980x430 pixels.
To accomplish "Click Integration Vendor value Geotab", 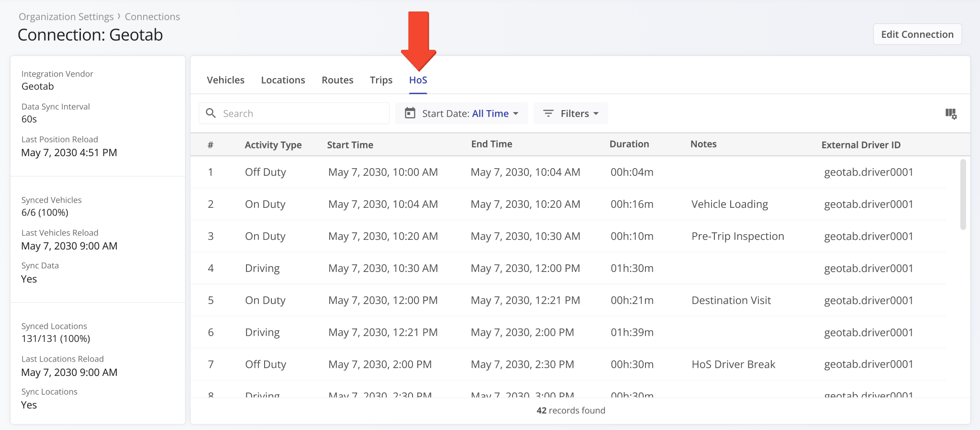I will tap(37, 86).
